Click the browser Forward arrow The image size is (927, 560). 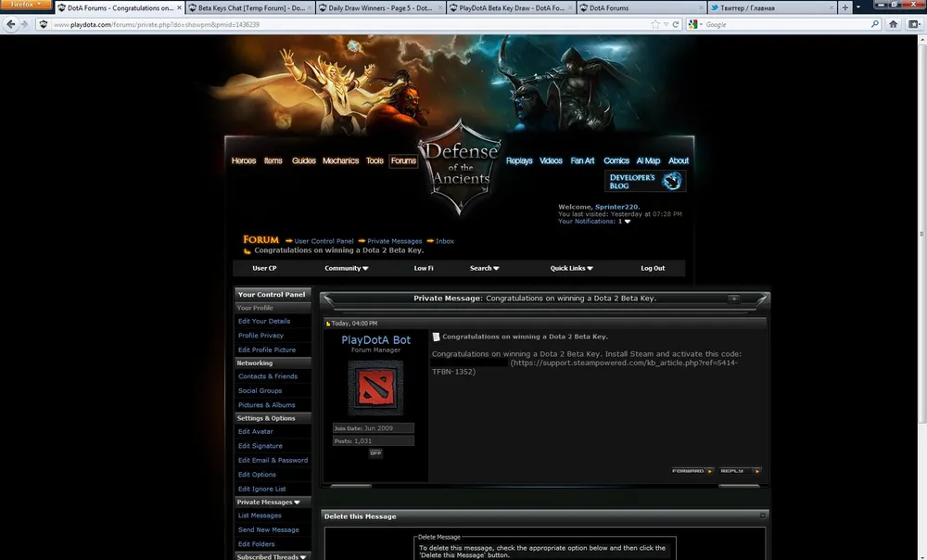coord(24,24)
